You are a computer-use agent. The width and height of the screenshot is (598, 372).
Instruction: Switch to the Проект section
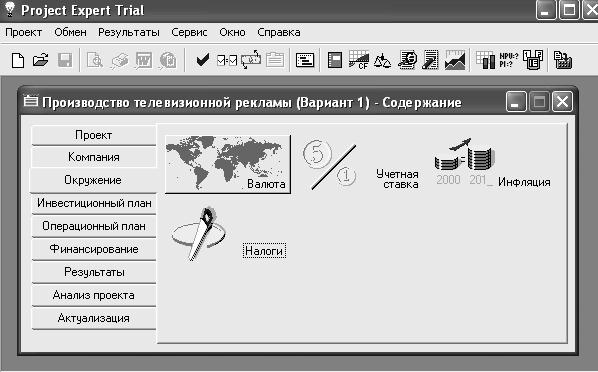94,135
